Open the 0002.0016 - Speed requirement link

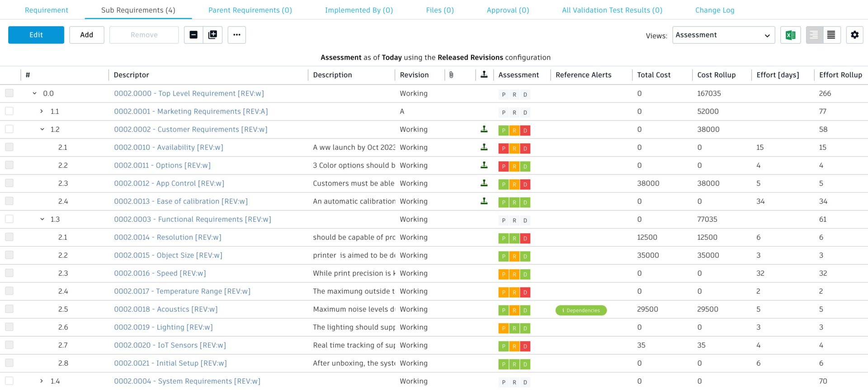click(x=160, y=273)
